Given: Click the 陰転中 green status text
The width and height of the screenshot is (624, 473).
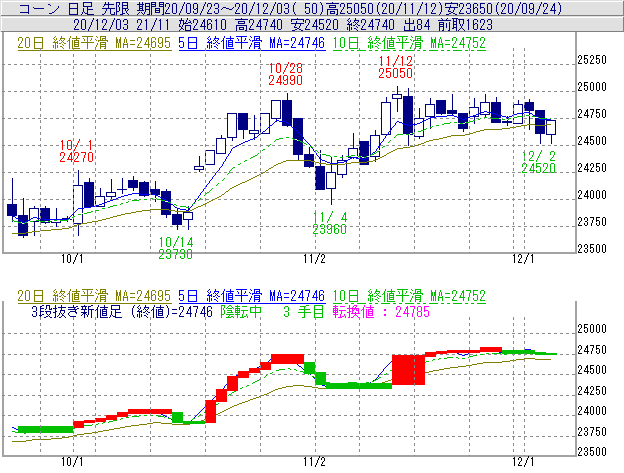Looking at the screenshot, I should pos(241,311).
